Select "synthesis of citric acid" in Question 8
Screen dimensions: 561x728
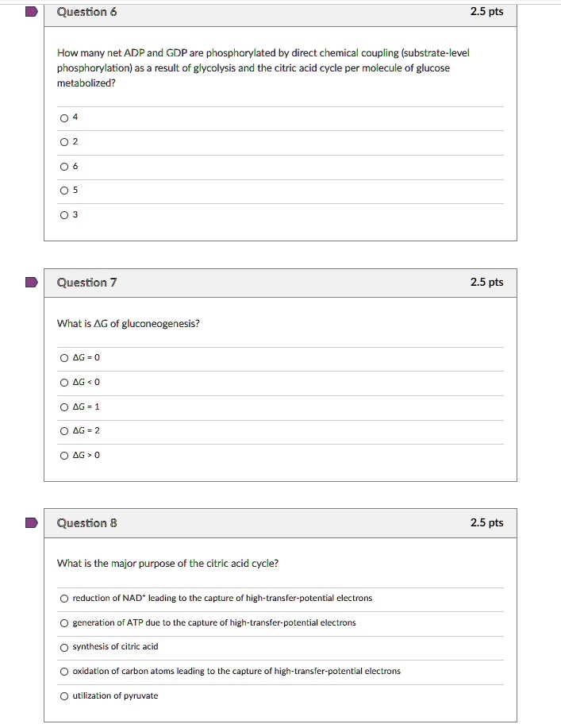tap(63, 647)
